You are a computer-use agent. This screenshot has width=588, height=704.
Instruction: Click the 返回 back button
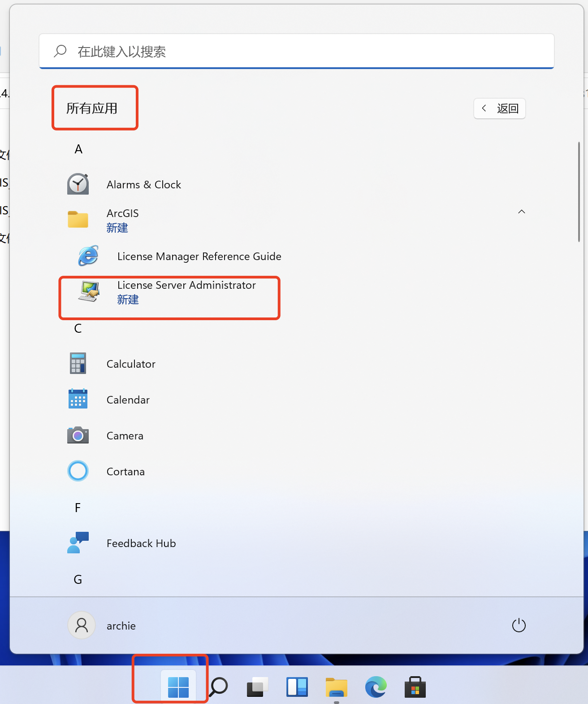pyautogui.click(x=500, y=109)
